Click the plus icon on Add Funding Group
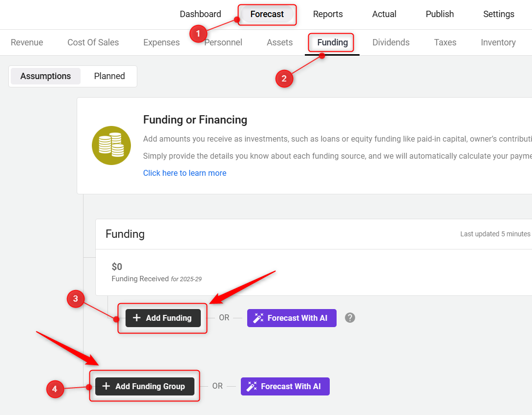 pos(106,386)
